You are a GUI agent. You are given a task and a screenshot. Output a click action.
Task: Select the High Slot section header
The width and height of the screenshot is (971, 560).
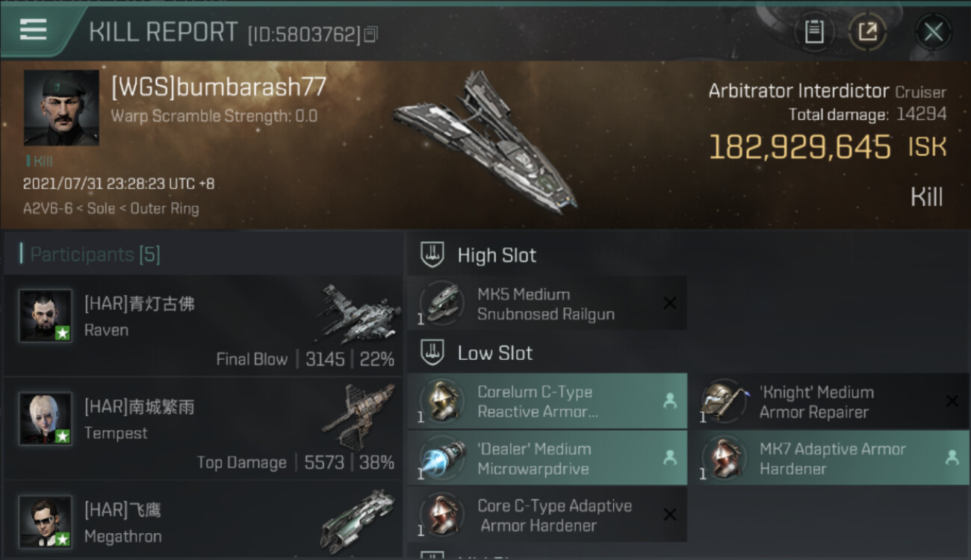tap(497, 255)
